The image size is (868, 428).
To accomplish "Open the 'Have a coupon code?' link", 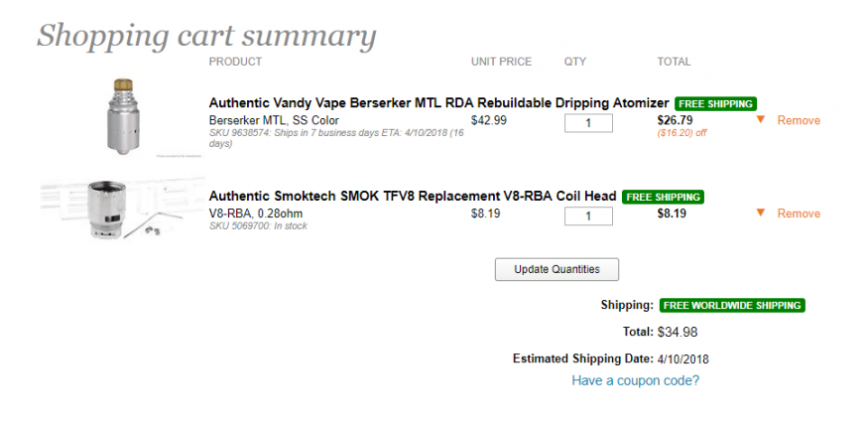I will [x=635, y=380].
